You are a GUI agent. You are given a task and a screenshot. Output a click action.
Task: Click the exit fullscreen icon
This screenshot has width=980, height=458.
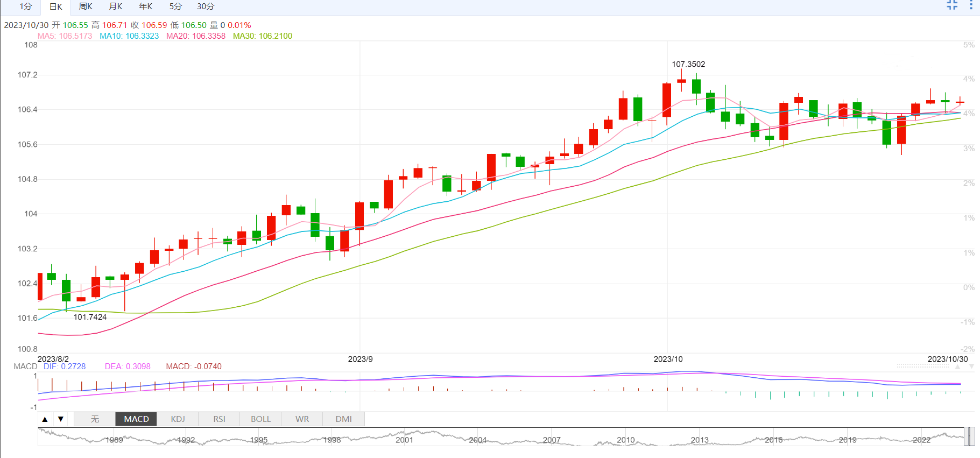[x=952, y=5]
